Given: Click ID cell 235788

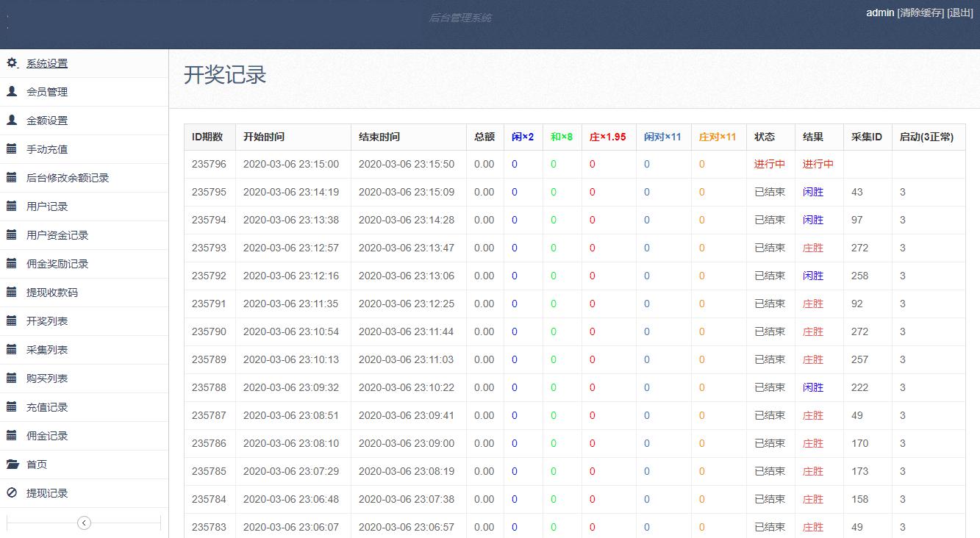Looking at the screenshot, I should click(210, 387).
